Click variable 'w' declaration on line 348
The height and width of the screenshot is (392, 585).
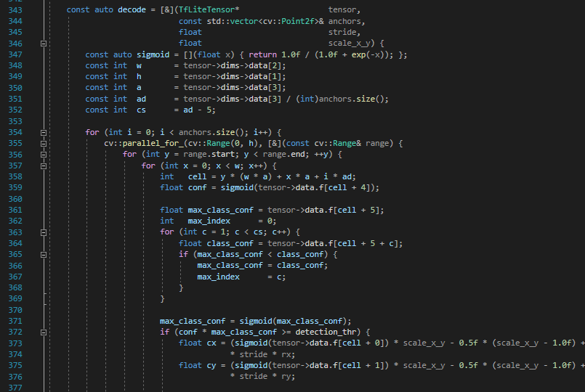[x=139, y=65]
